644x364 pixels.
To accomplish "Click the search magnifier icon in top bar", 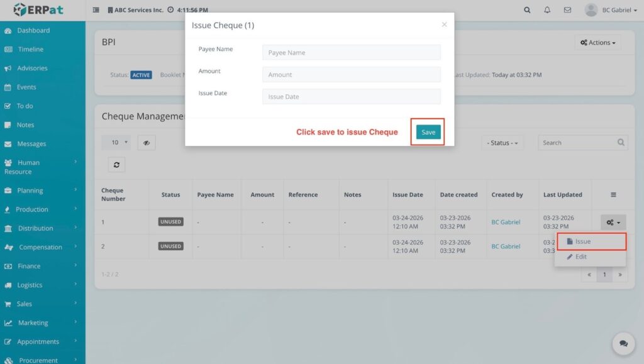I will pos(527,10).
